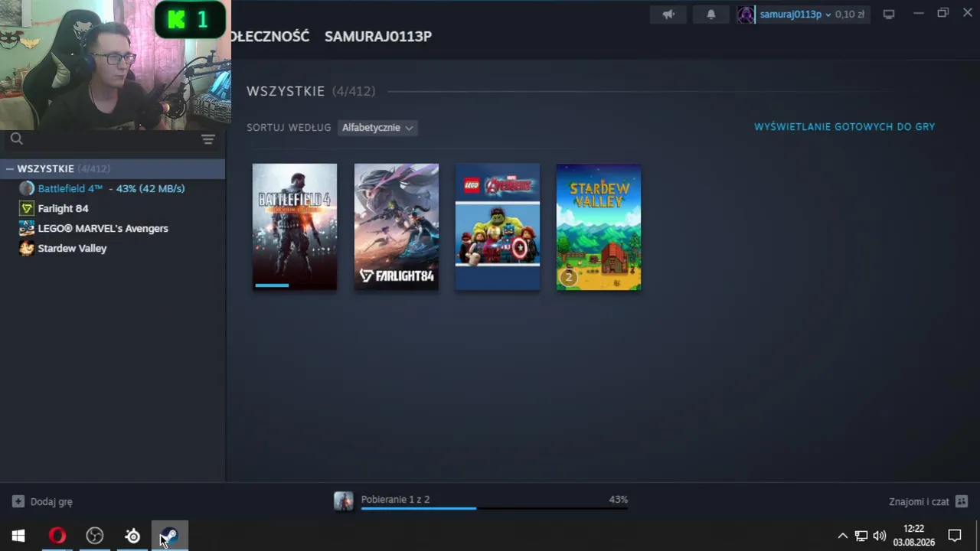Click the Stardew Valley sidebar icon
This screenshot has height=551, width=980.
click(27, 248)
